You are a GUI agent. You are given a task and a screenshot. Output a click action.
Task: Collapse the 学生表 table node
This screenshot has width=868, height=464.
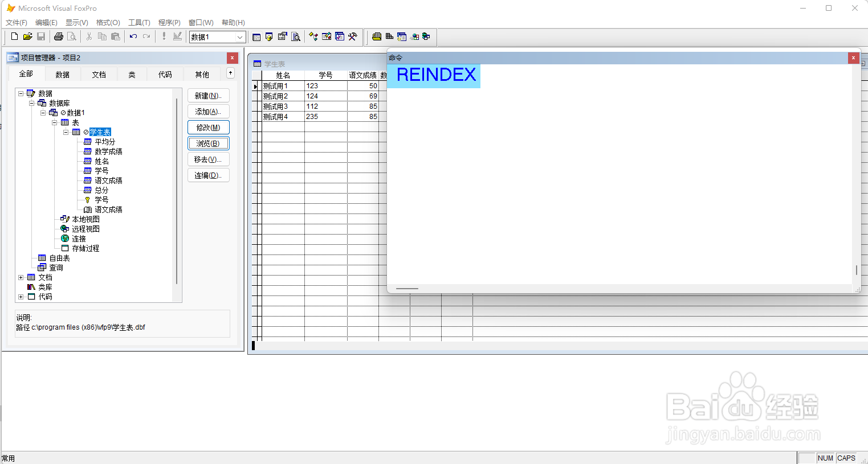point(66,132)
